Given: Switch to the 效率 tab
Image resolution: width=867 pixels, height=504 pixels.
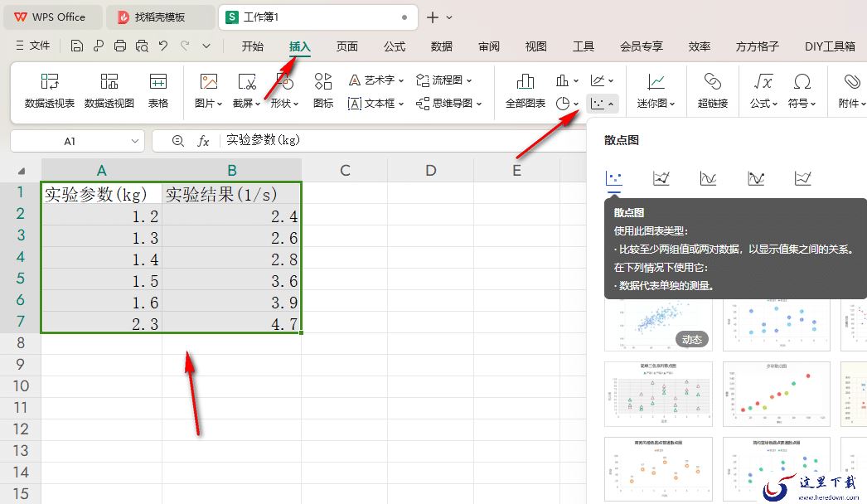Looking at the screenshot, I should click(x=700, y=46).
